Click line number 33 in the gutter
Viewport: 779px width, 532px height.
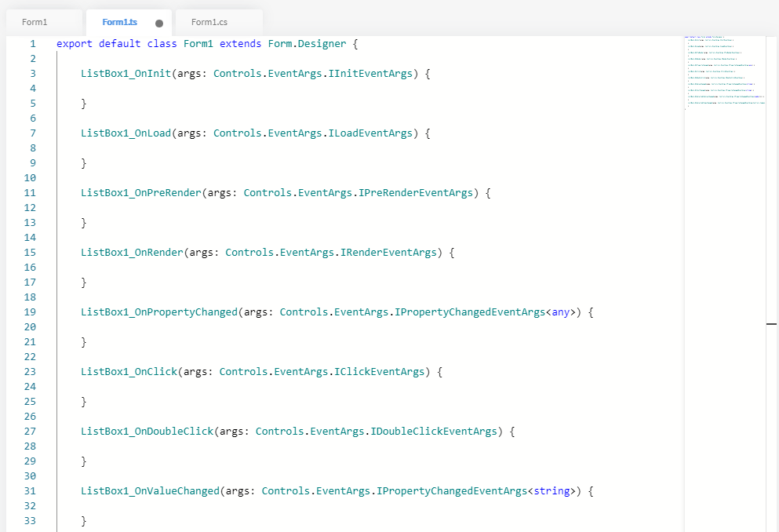click(31, 521)
